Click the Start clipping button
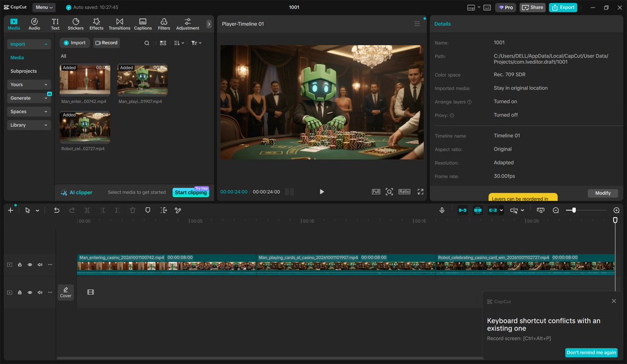 [191, 193]
